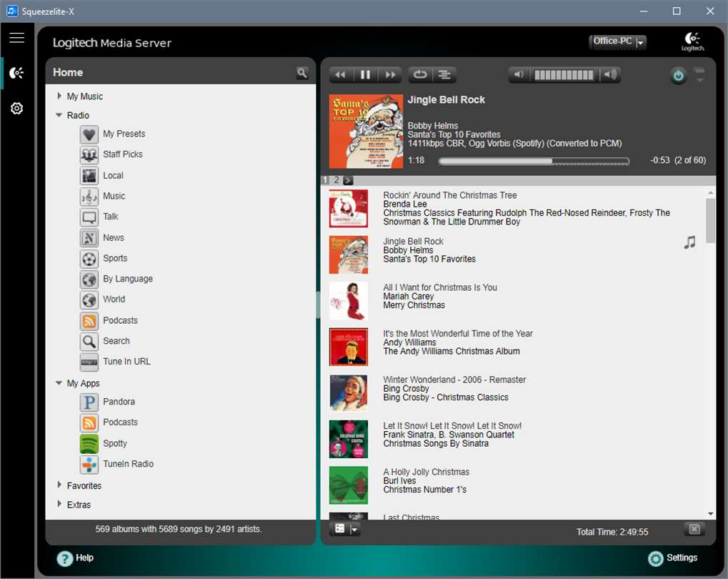Go to playlist page 2
Viewport: 728px width, 579px height.
pyautogui.click(x=336, y=180)
